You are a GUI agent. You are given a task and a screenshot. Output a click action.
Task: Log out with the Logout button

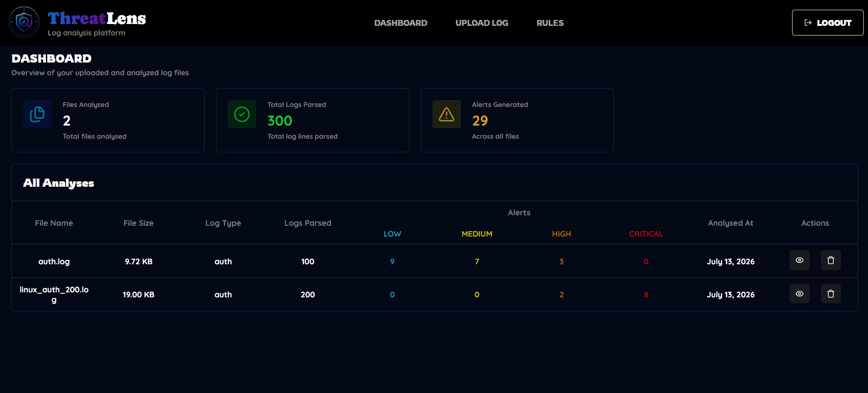[828, 23]
